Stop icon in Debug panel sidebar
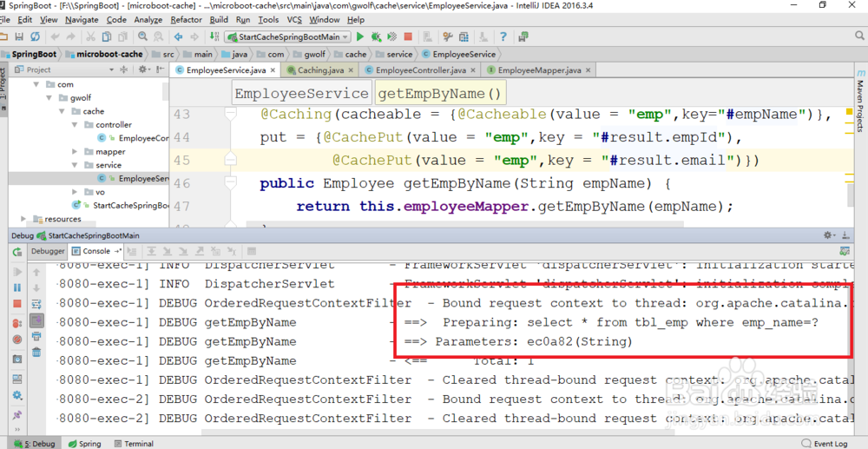The image size is (868, 449). click(x=17, y=304)
